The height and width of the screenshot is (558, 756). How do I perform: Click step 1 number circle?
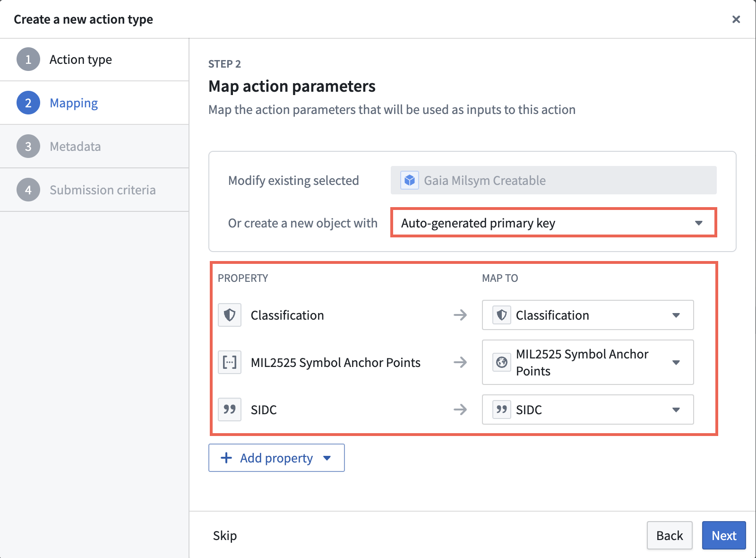(28, 60)
